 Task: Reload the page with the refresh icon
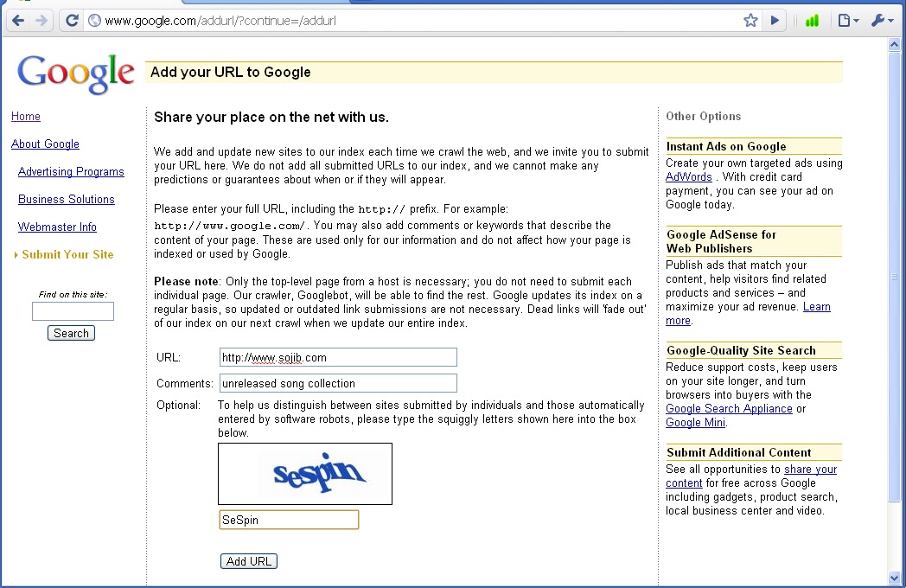point(72,21)
